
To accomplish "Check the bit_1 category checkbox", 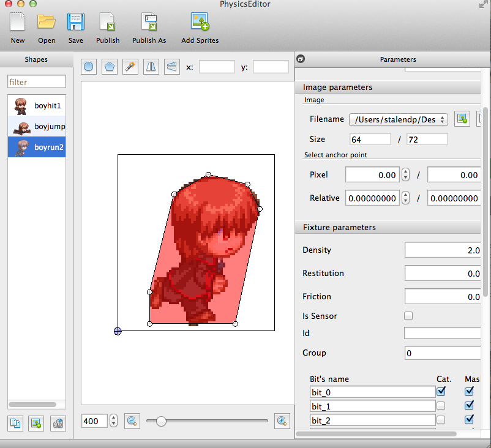I will [441, 406].
